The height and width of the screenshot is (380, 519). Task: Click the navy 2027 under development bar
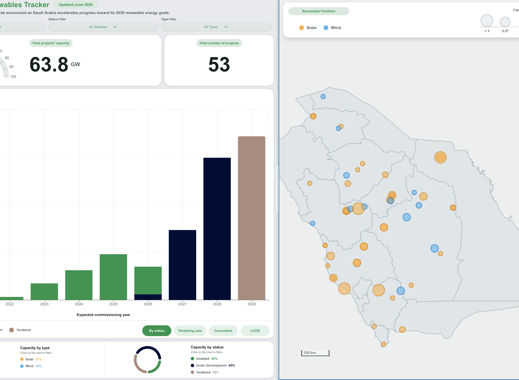tap(182, 265)
